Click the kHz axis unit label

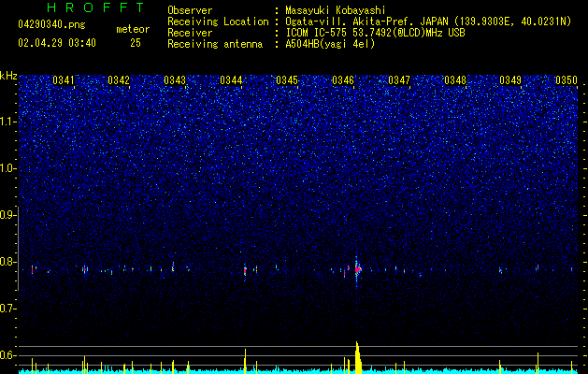pyautogui.click(x=8, y=76)
